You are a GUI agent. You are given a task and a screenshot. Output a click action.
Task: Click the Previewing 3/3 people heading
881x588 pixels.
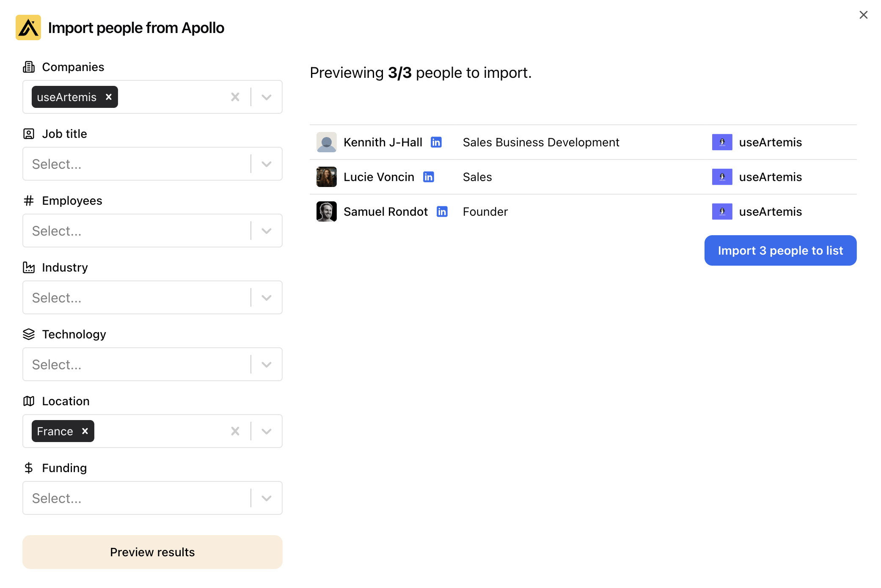421,73
